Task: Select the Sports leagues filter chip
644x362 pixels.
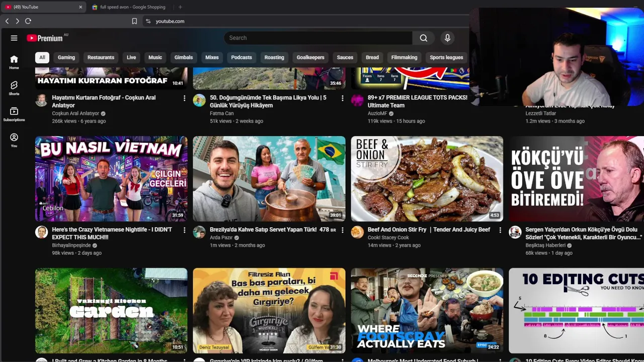Action: click(446, 57)
